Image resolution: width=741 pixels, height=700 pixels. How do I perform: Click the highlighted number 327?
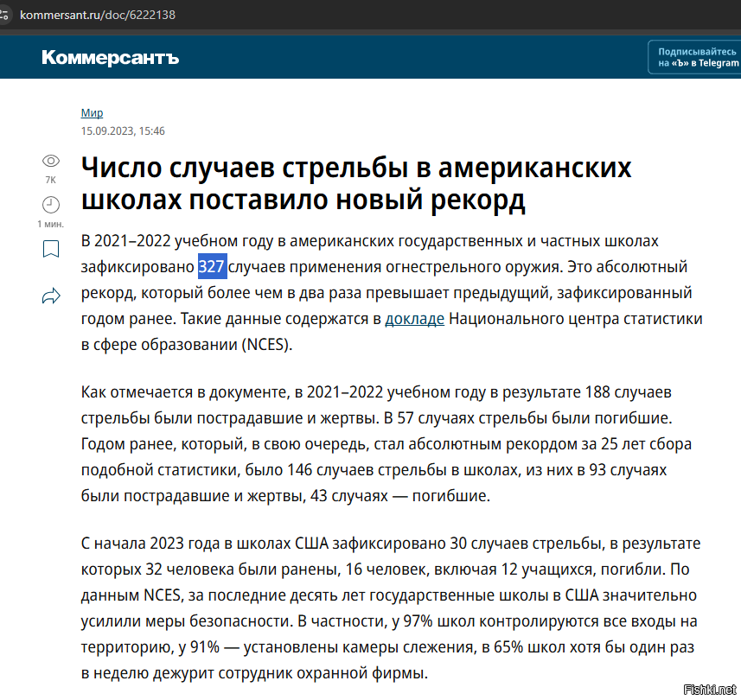(212, 266)
